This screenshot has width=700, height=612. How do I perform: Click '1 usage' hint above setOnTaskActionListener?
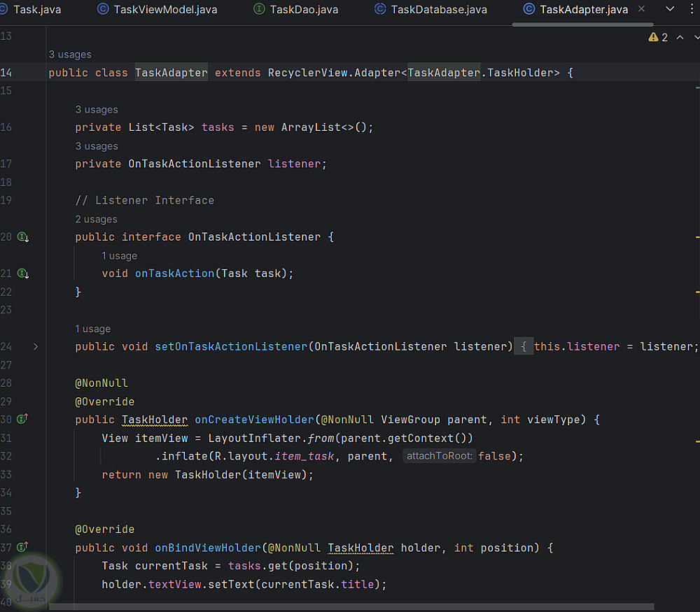click(93, 329)
